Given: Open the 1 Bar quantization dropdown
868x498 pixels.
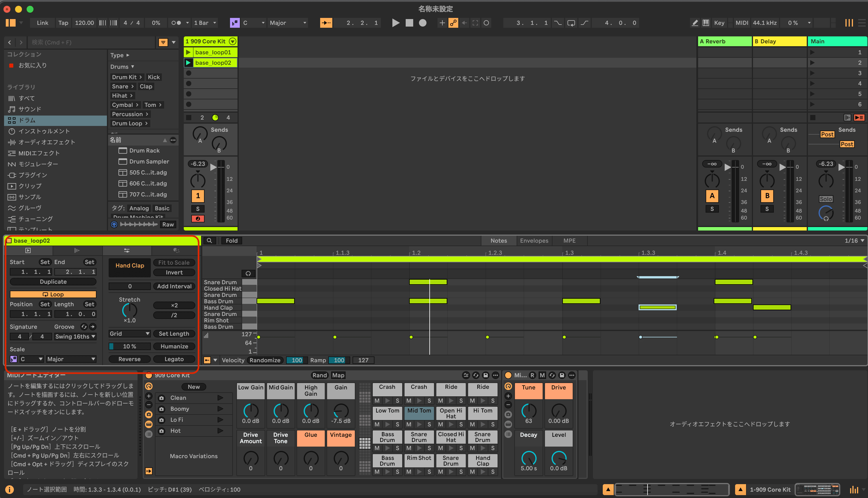Looking at the screenshot, I should tap(205, 23).
